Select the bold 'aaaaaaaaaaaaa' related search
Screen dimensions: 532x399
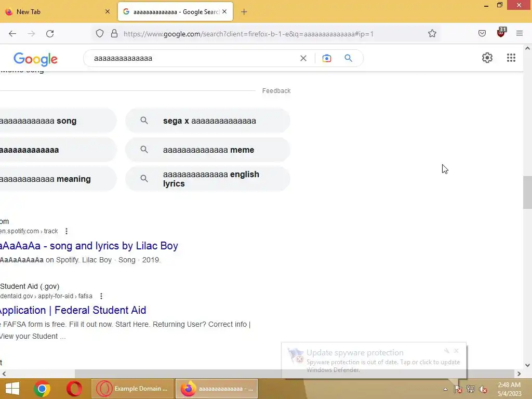[x=58, y=150]
